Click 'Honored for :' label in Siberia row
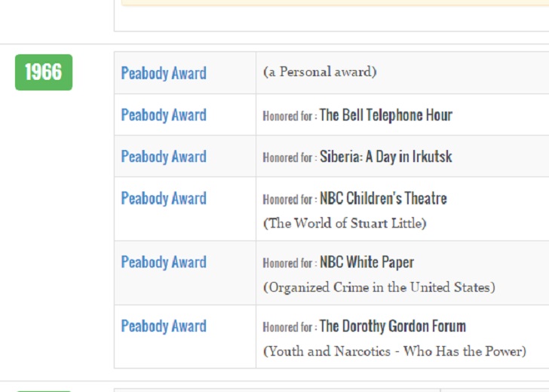The image size is (549, 392). (x=290, y=158)
